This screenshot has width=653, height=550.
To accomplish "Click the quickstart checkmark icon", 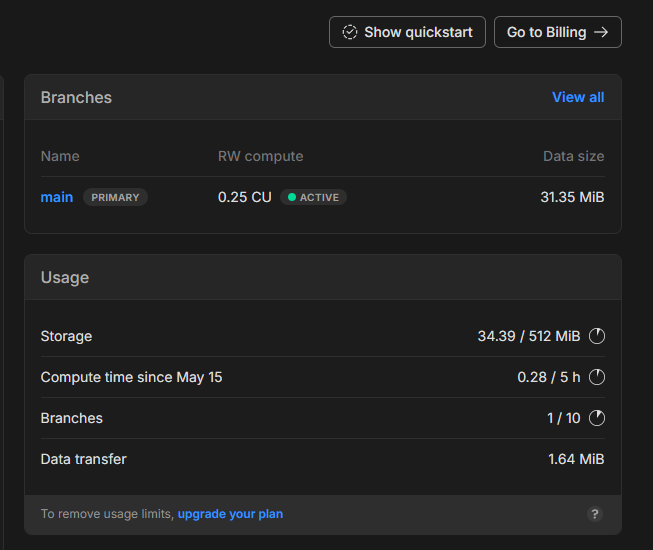I will point(350,32).
